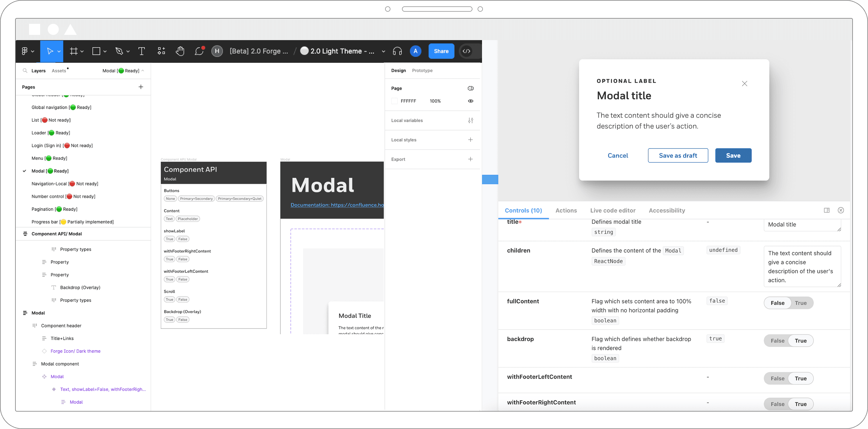Click the blue Share button

441,51
